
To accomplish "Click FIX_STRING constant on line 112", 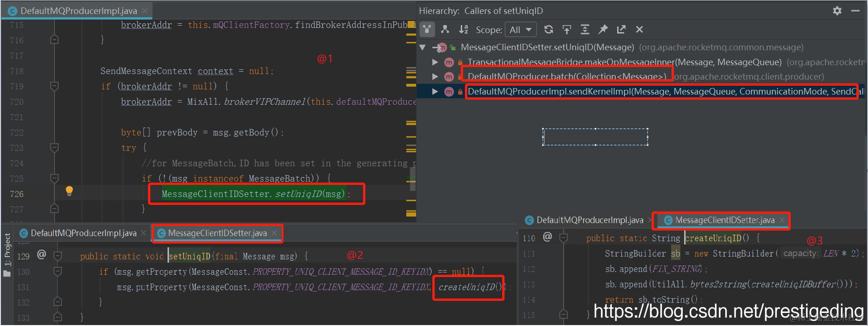I will point(677,269).
